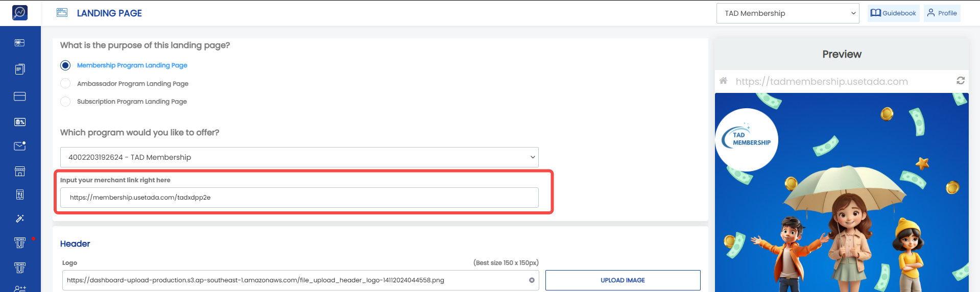Click the Preview panel heading
The width and height of the screenshot is (980, 292).
(x=842, y=54)
